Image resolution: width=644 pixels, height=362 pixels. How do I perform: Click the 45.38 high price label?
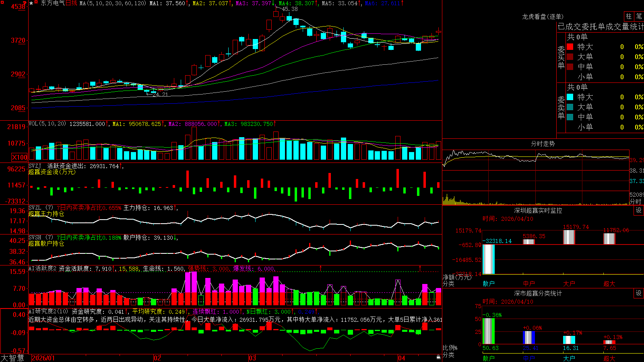pyautogui.click(x=290, y=9)
